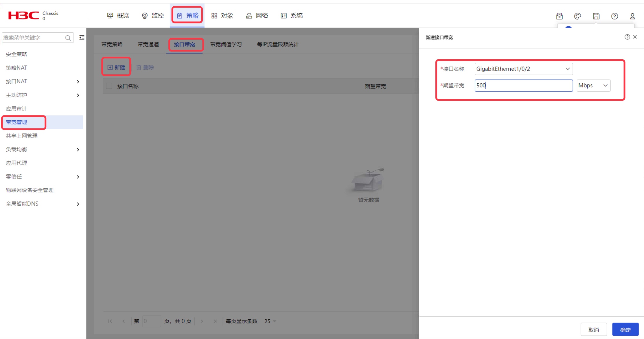Open the 监控 monitoring menu

153,15
